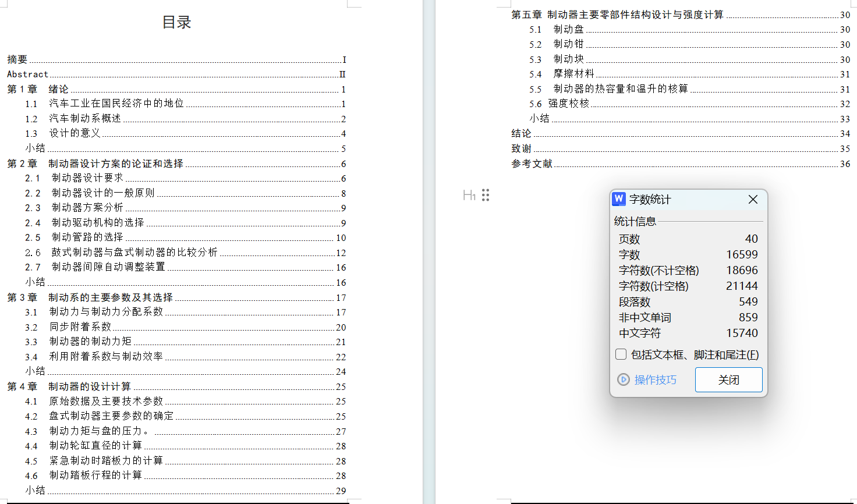Jump to 第4章 制动器的设计计算

[x=176, y=386]
